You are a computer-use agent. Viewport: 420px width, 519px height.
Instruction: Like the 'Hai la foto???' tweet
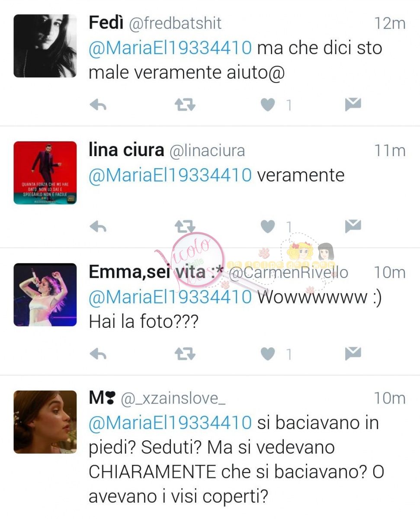[x=268, y=354]
